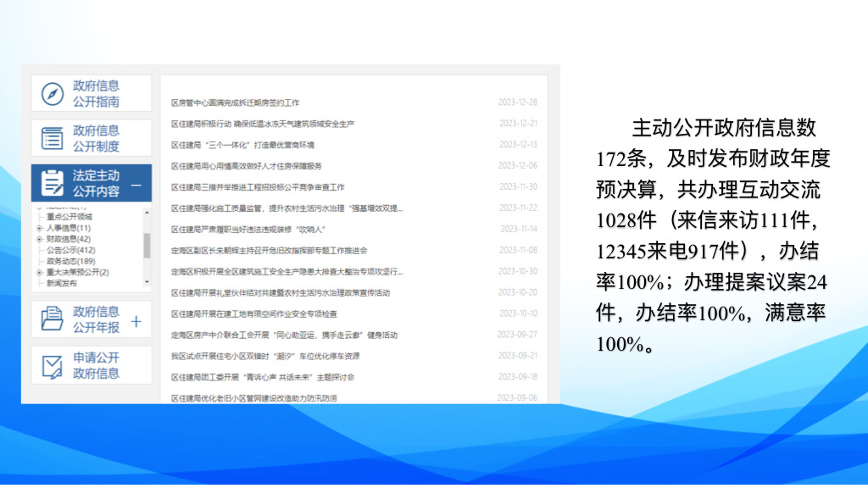Open the 2023-11-14 article about "吹哨人"
Image resolution: width=868 pixels, height=488 pixels.
[248, 230]
